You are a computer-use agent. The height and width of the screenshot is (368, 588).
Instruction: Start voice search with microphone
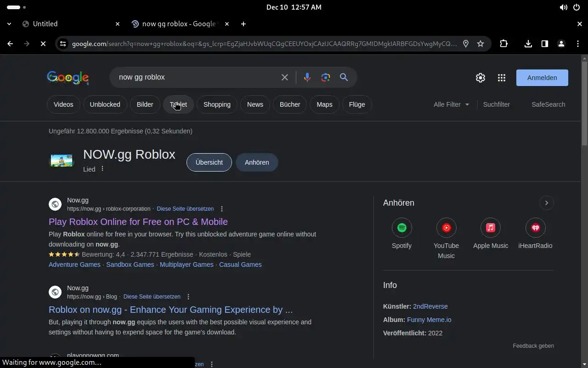307,77
